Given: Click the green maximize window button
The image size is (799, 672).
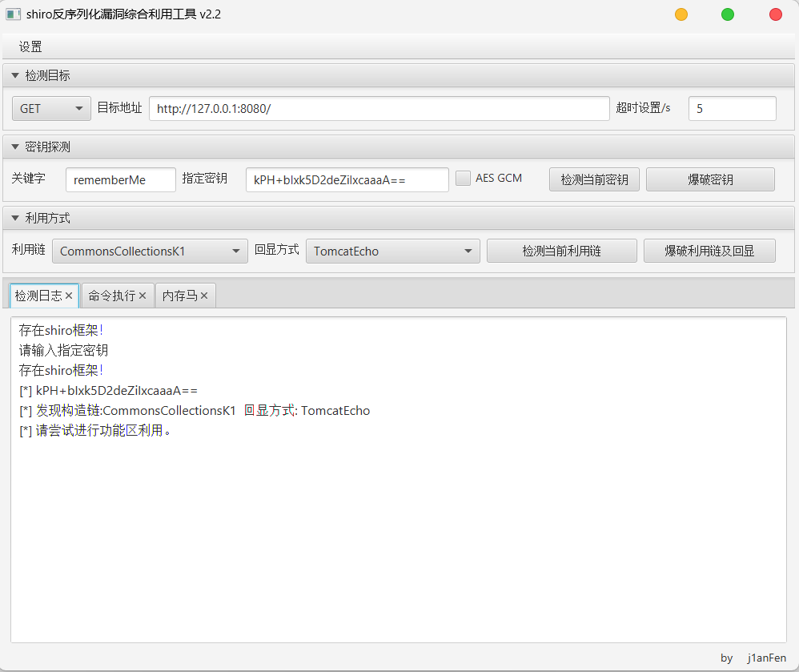Looking at the screenshot, I should 728,14.
